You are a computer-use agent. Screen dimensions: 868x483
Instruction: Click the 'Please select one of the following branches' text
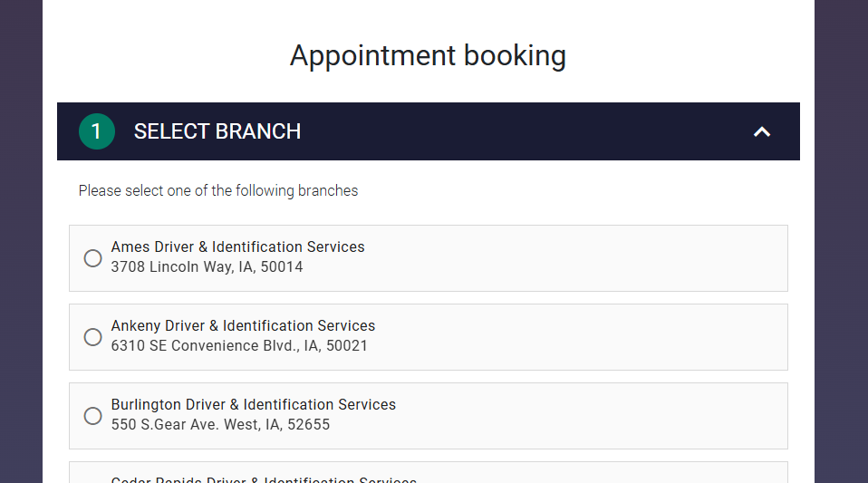pos(218,190)
